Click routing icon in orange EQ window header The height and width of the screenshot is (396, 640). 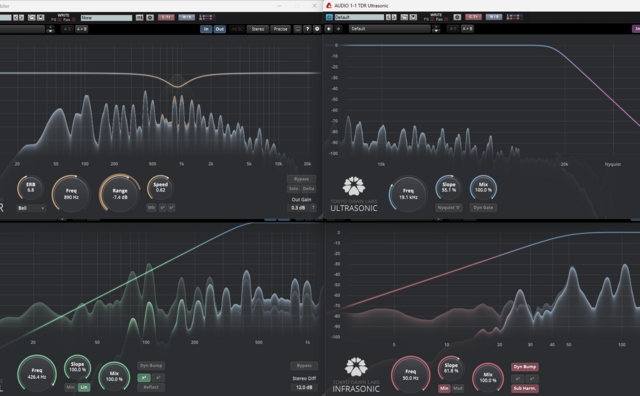pyautogui.click(x=206, y=17)
